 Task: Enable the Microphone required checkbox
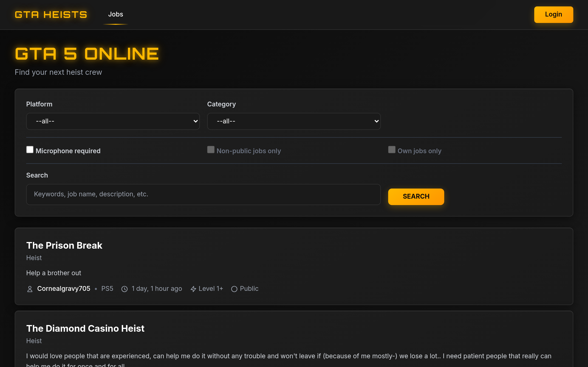pyautogui.click(x=30, y=150)
